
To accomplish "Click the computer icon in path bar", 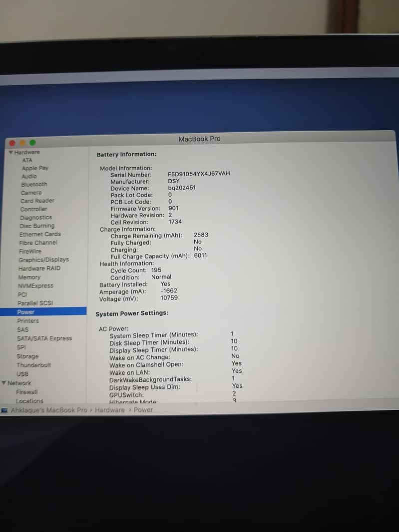I will click(4, 411).
